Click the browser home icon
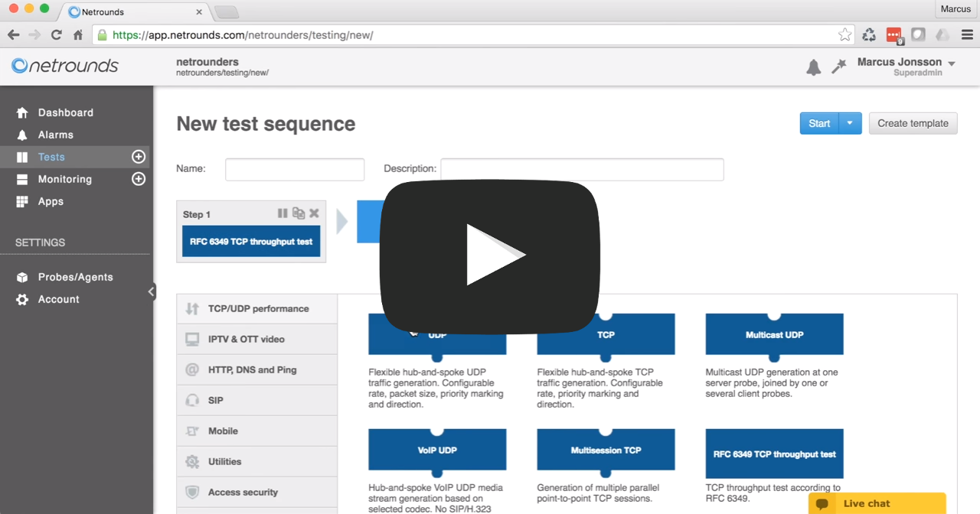This screenshot has height=514, width=980. click(x=78, y=34)
